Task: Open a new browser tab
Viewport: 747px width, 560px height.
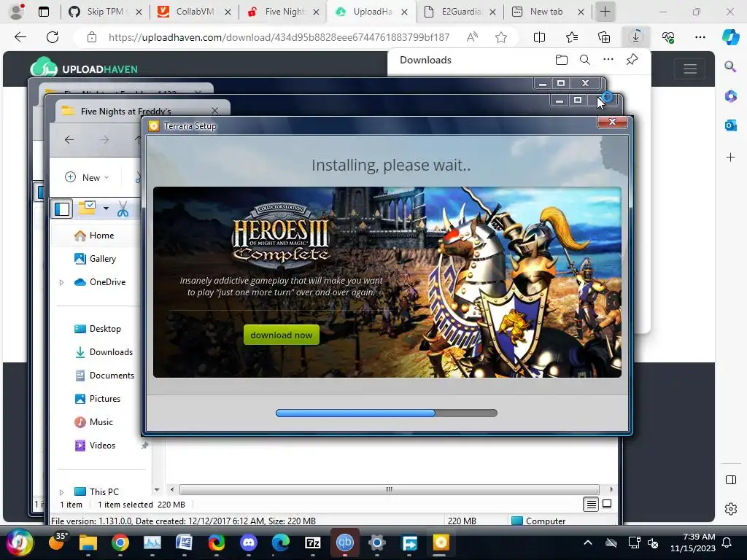Action: [x=605, y=12]
